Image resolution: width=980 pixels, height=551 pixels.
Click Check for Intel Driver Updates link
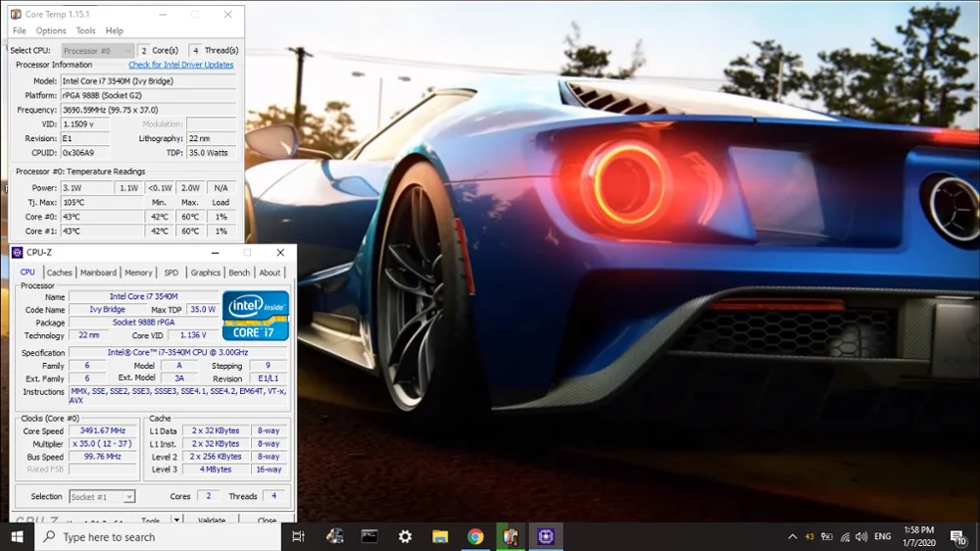180,65
